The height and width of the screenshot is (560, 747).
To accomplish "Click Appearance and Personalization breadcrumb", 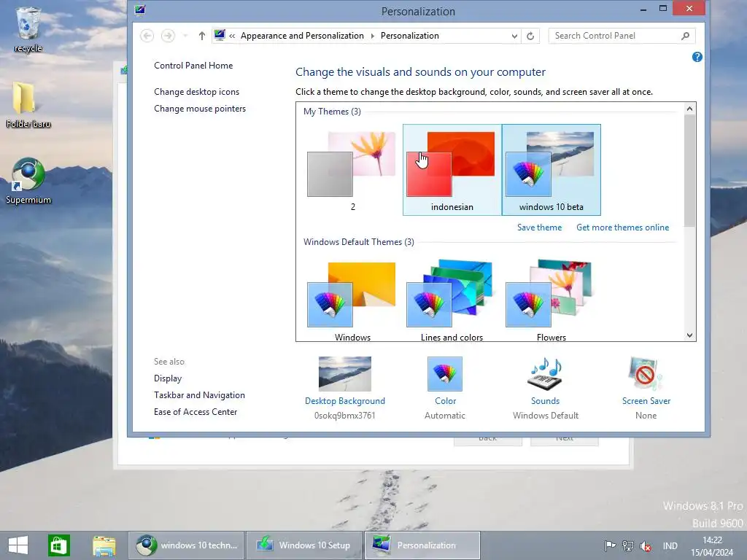I will click(302, 36).
